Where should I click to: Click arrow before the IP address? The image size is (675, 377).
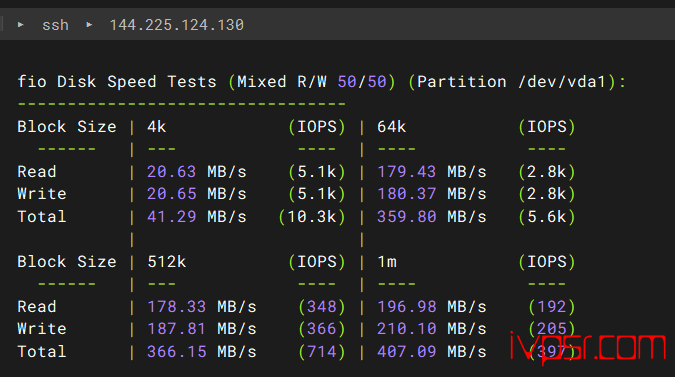pyautogui.click(x=89, y=25)
